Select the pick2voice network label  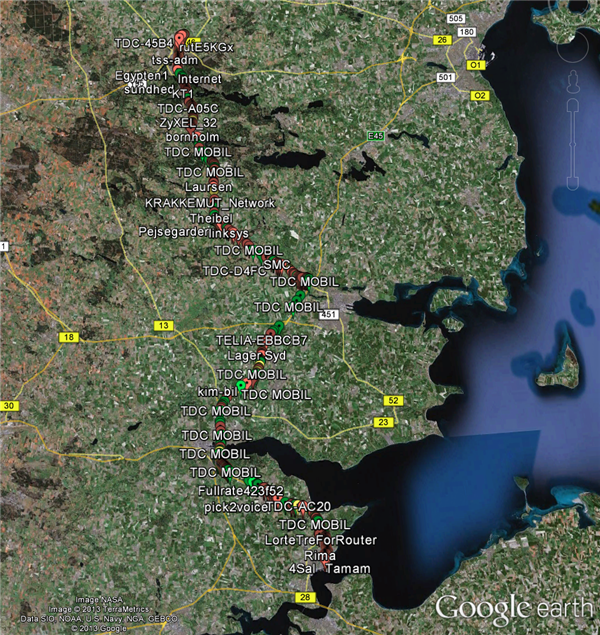click(x=236, y=507)
